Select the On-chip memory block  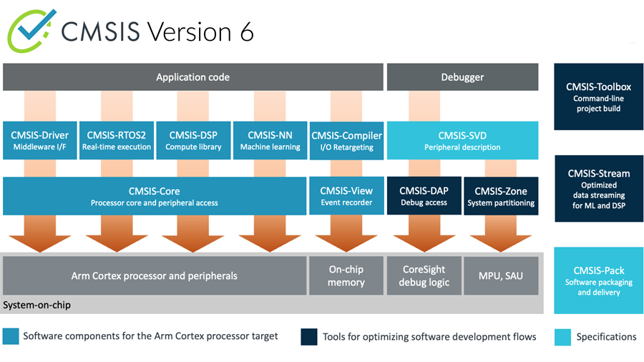[x=346, y=275]
